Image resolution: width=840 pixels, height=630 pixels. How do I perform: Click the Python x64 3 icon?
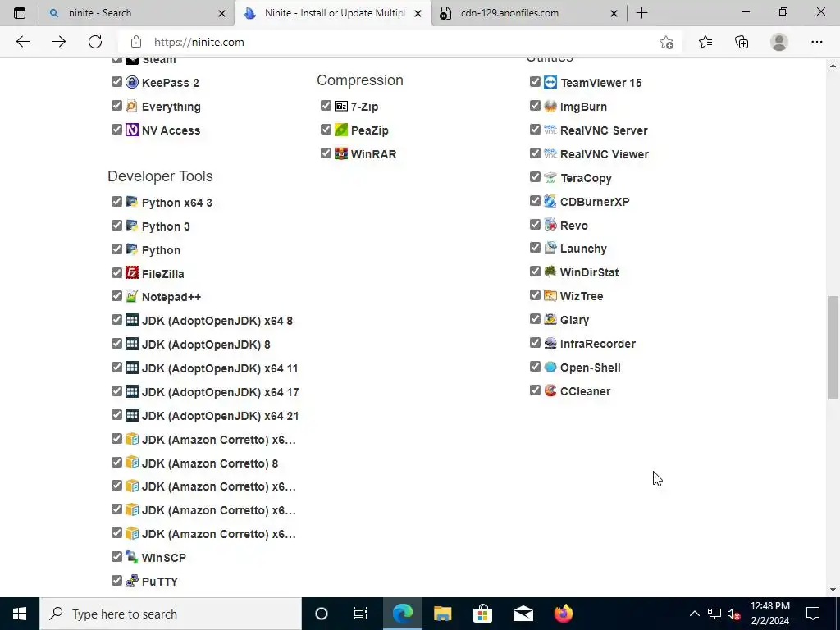coord(132,202)
